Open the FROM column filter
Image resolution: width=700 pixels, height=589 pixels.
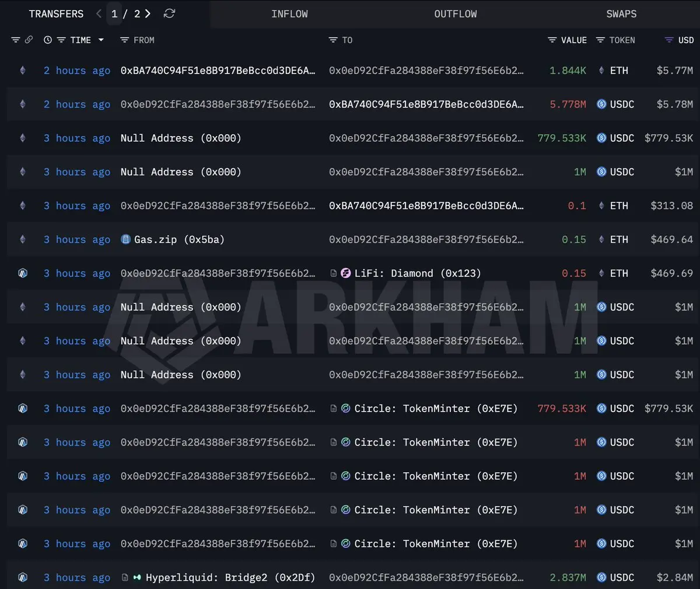tap(124, 40)
